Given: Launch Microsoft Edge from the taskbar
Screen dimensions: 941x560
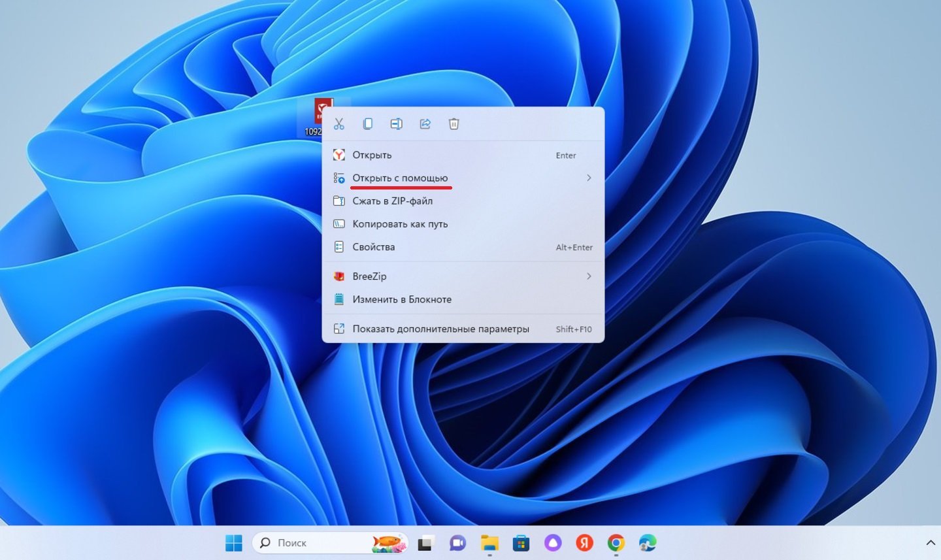Looking at the screenshot, I should [648, 543].
